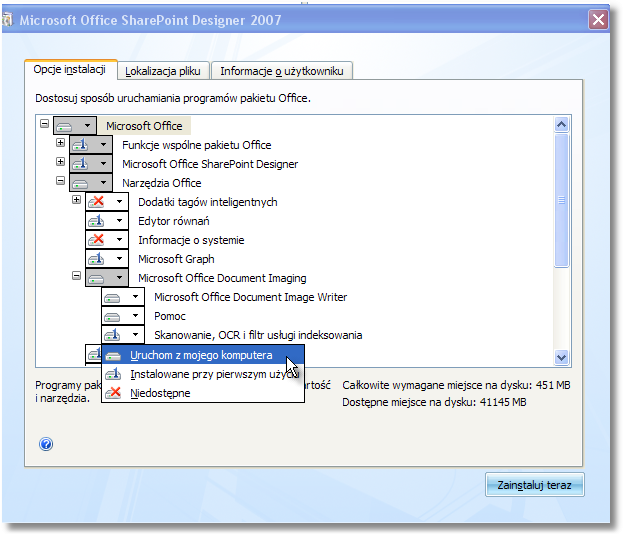The width and height of the screenshot is (624, 537).
Task: Open dropdown arrow for Pomoc
Action: pos(135,316)
